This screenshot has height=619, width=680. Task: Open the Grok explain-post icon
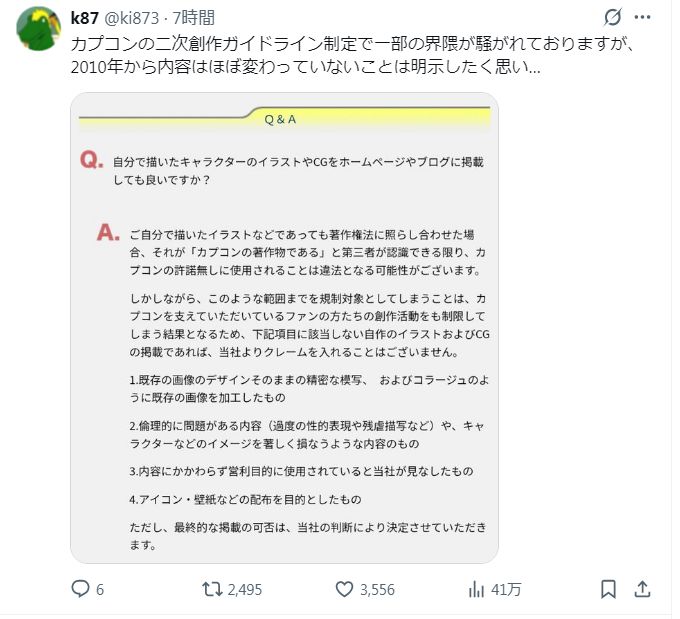pyautogui.click(x=613, y=18)
